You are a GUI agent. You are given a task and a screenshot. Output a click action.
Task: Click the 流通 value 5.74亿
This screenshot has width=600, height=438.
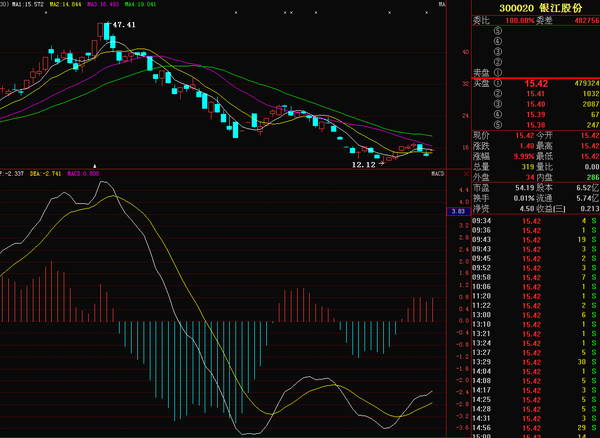(586, 198)
